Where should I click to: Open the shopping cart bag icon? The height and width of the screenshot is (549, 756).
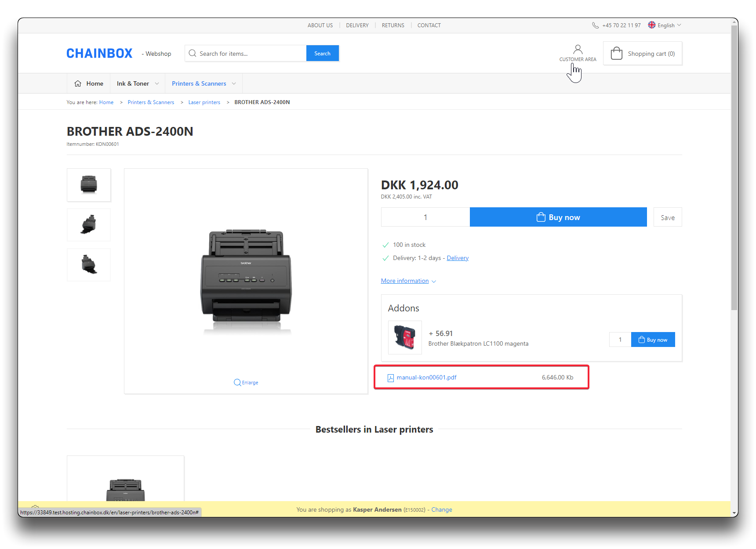[x=616, y=54]
